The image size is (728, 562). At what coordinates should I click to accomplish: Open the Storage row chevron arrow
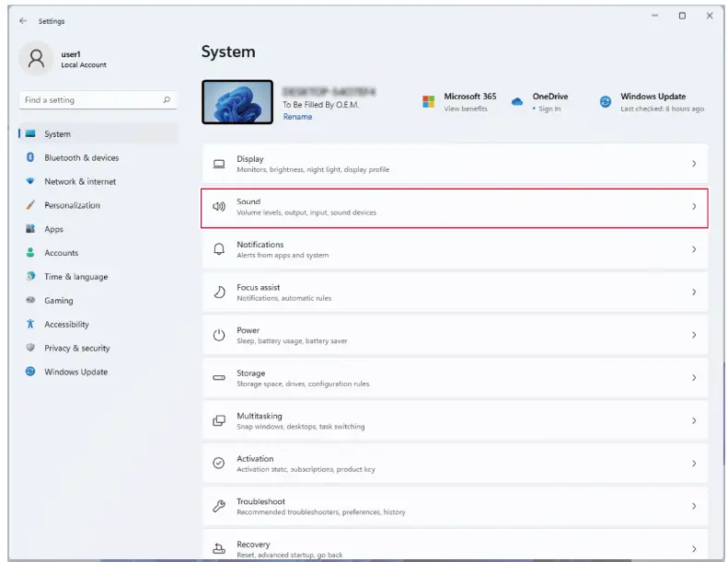(694, 378)
